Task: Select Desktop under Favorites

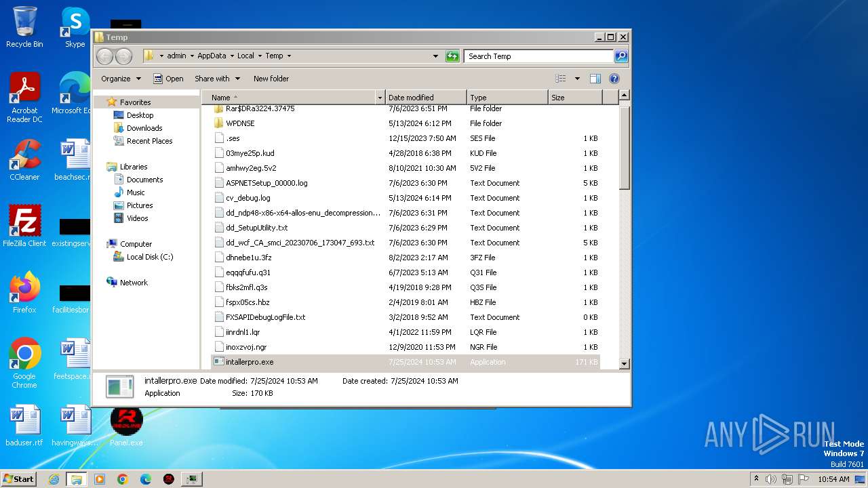Action: 140,115
